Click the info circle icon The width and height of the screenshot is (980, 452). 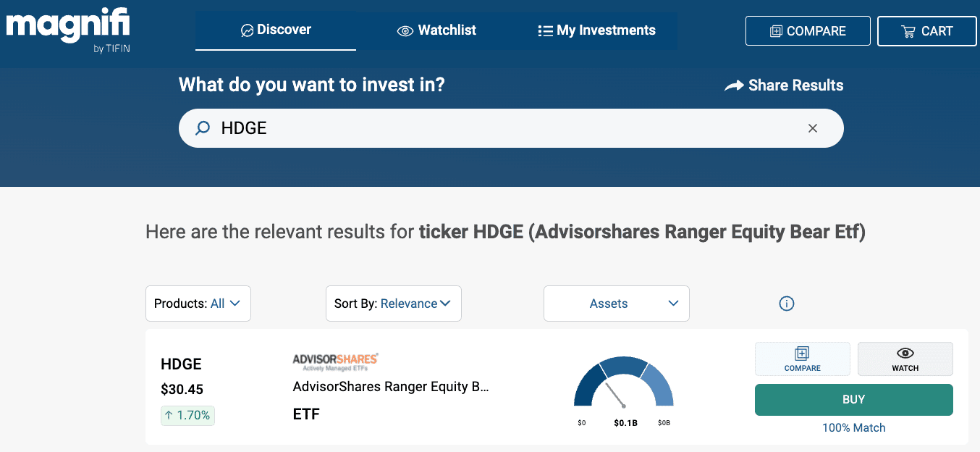point(787,304)
